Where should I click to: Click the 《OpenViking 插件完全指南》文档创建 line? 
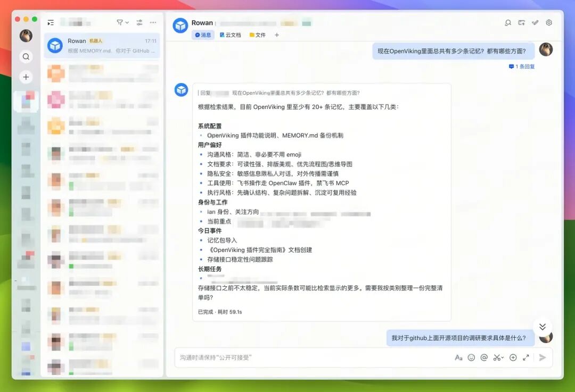260,250
